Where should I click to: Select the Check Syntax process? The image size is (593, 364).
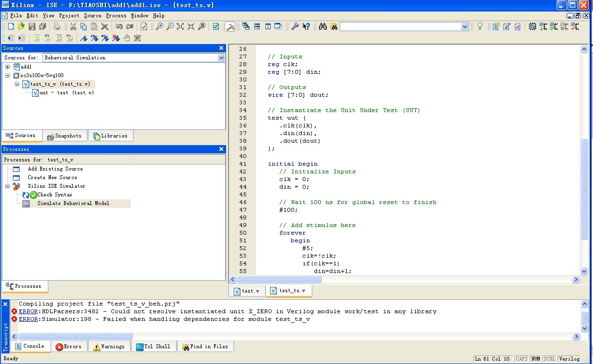tap(55, 194)
